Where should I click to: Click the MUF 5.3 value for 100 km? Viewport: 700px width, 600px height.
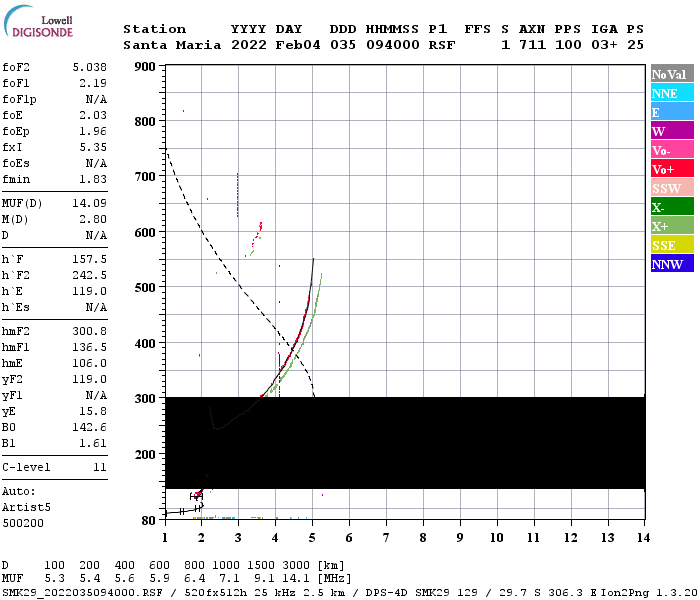[x=54, y=579]
